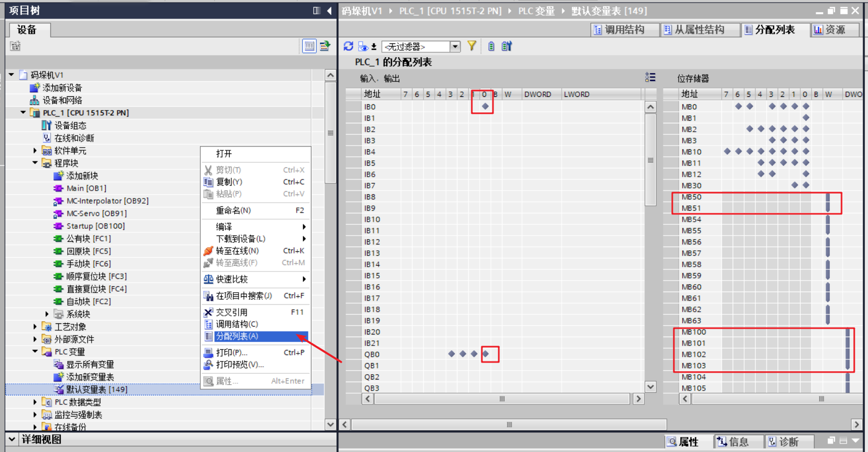Click the list options icon above input/output table
Viewport: 868px width, 452px height.
[x=650, y=78]
